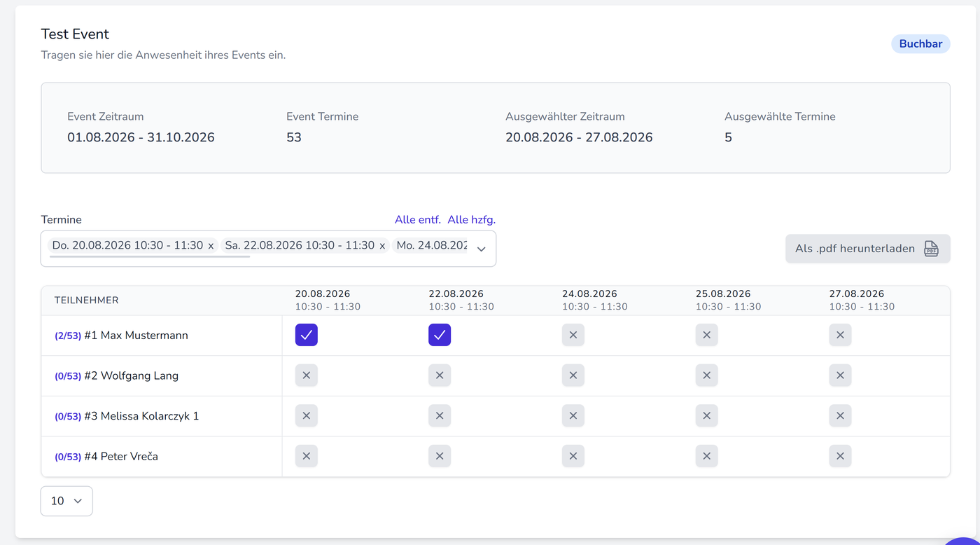This screenshot has width=980, height=545.
Task: Mark Max Mustermann present on 24.08.2026
Action: [x=573, y=335]
